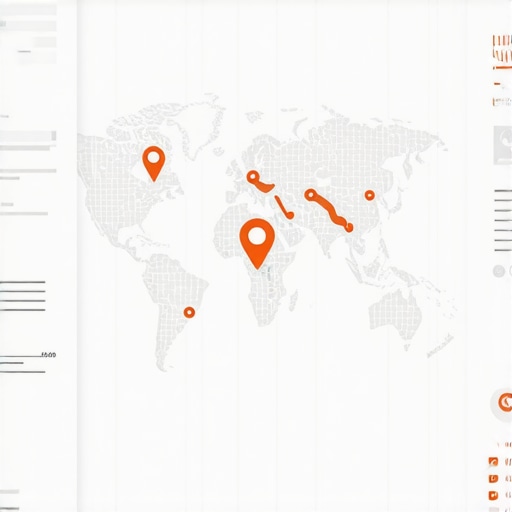Screen dimensions: 512x512
Task: Select the route start marker over Europe
Action: [x=253, y=176]
